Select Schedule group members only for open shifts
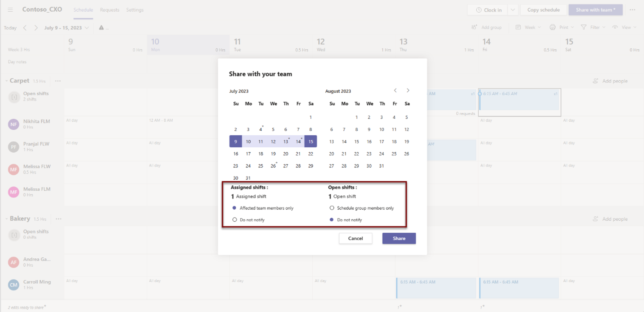Image resolution: width=644 pixels, height=312 pixels. coord(332,208)
